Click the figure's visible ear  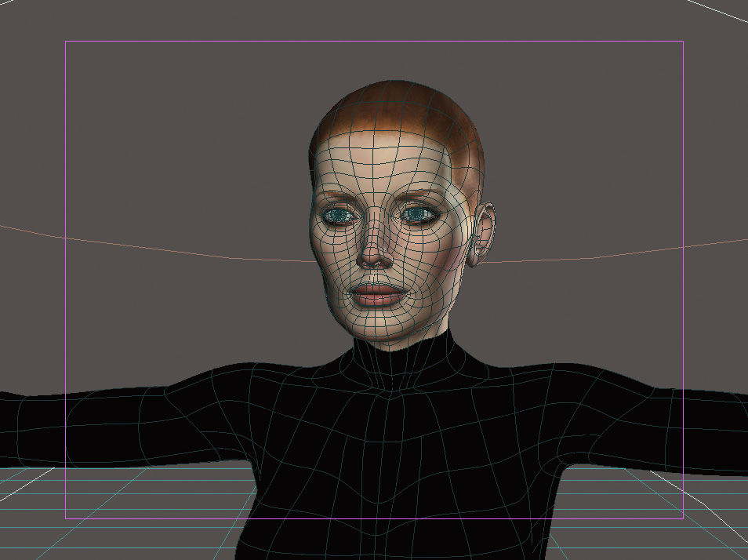click(x=482, y=234)
